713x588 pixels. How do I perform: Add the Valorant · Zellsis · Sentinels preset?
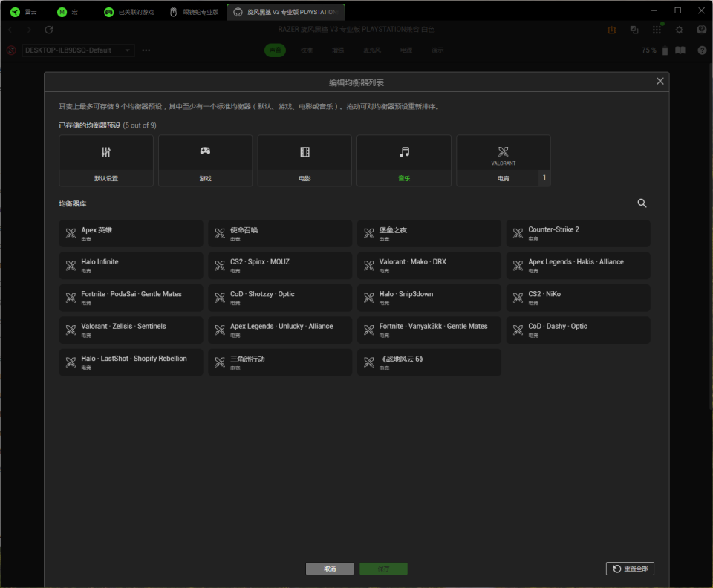tap(131, 330)
